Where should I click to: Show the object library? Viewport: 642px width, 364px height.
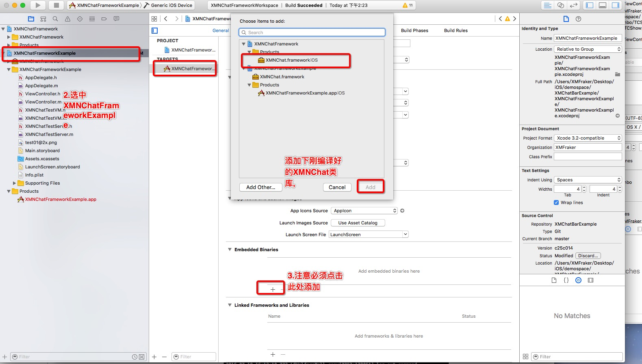[x=578, y=280]
